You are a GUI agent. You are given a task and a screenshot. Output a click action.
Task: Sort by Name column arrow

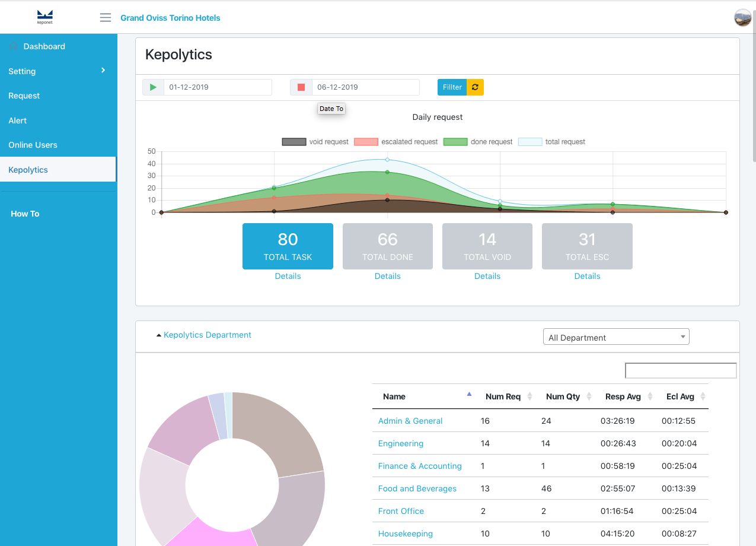coord(469,395)
